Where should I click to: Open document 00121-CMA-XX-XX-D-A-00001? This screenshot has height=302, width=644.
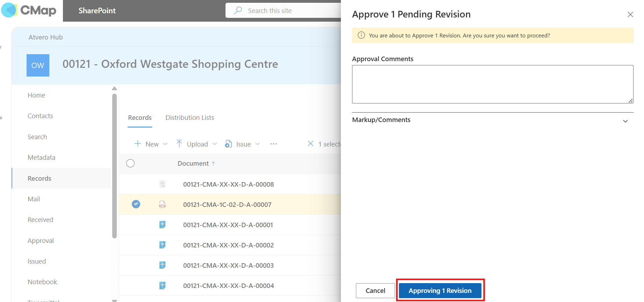click(228, 225)
